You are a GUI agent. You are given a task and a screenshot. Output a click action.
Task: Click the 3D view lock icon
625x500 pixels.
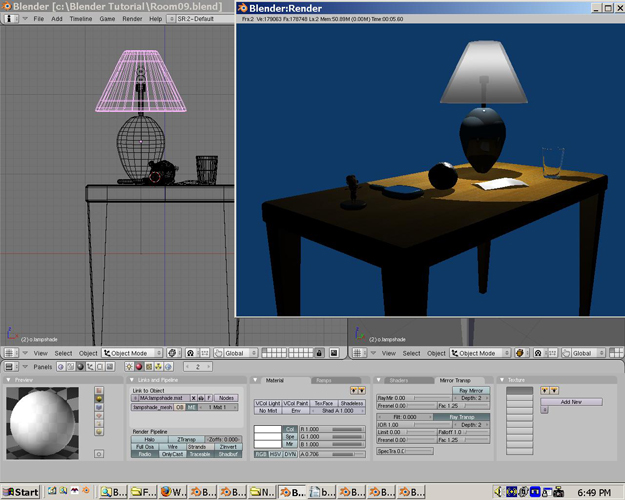point(318,353)
